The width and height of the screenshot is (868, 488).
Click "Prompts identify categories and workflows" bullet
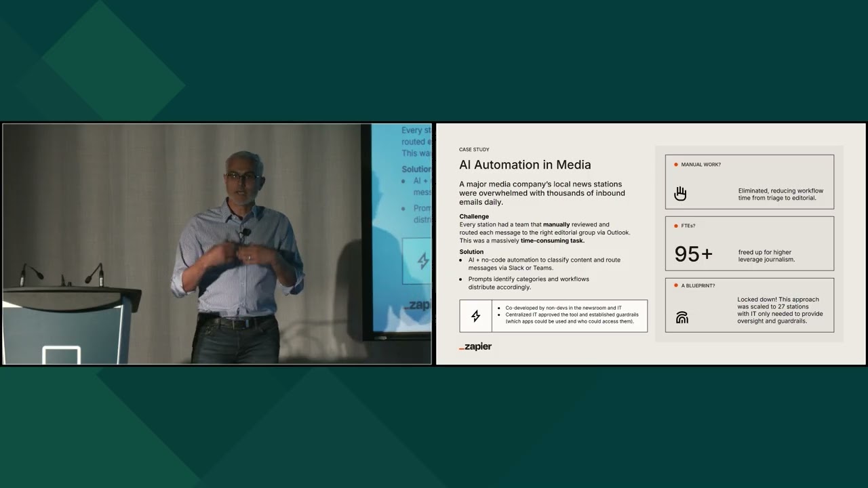[528, 283]
